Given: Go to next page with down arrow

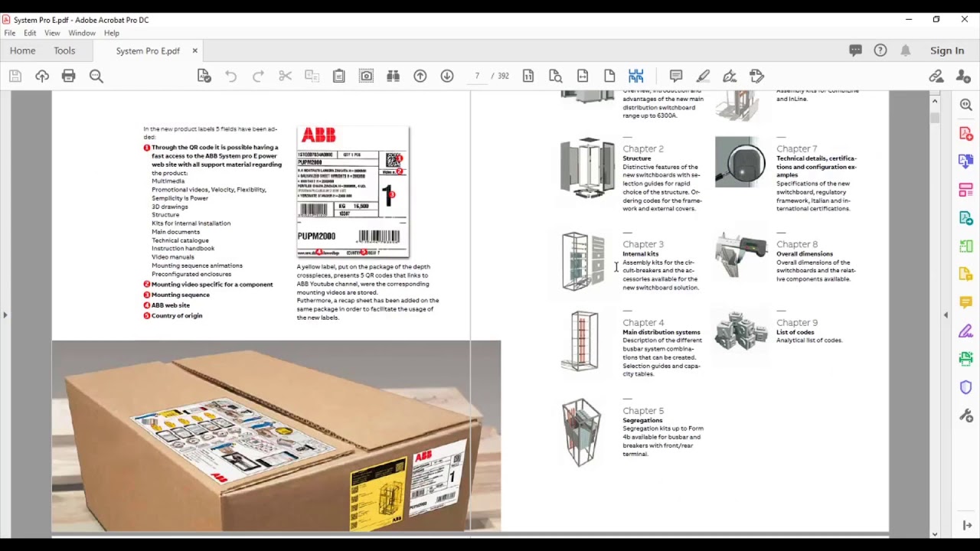Looking at the screenshot, I should coord(447,76).
